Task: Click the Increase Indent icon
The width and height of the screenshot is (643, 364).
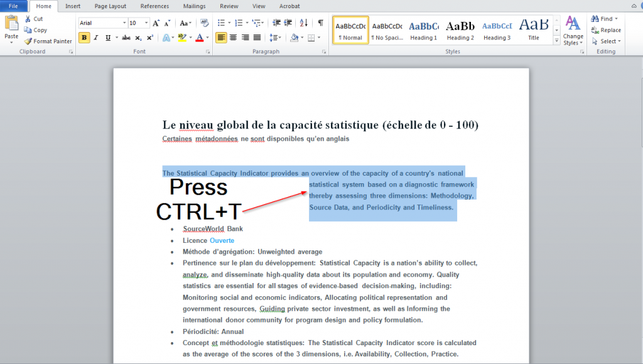Action: coord(288,23)
